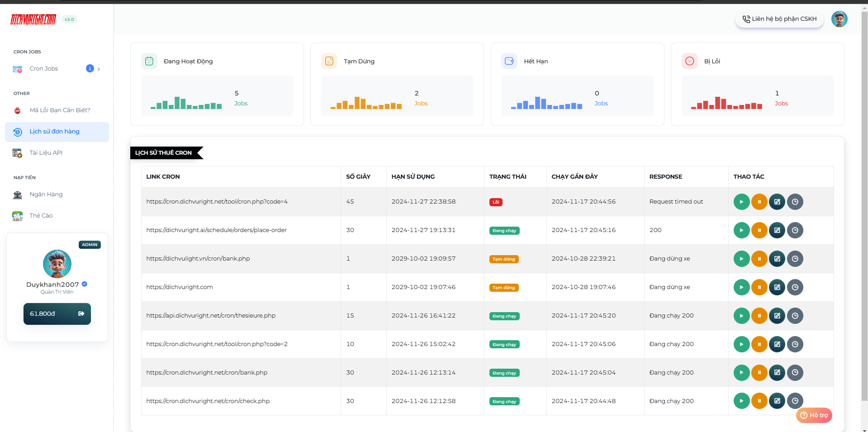This screenshot has width=868, height=432.
Task: Open clock icon for cron.dichvuright.net/cron/bank.php job
Action: [795, 373]
